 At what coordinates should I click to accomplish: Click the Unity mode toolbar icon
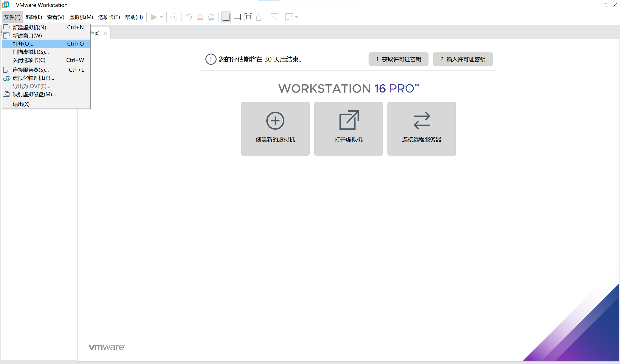pyautogui.click(x=260, y=17)
